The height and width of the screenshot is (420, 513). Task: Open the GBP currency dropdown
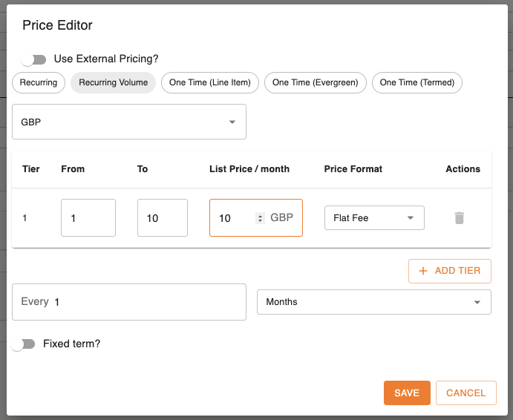point(129,122)
